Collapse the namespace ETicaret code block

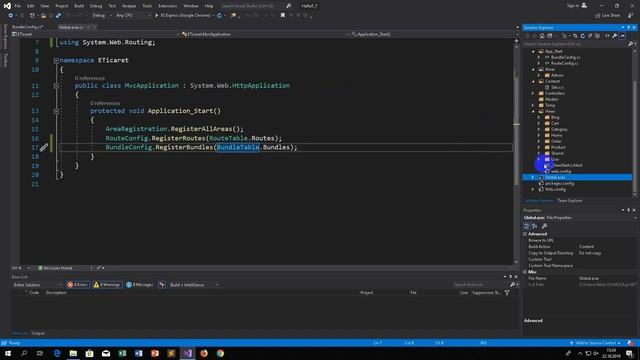click(x=56, y=60)
